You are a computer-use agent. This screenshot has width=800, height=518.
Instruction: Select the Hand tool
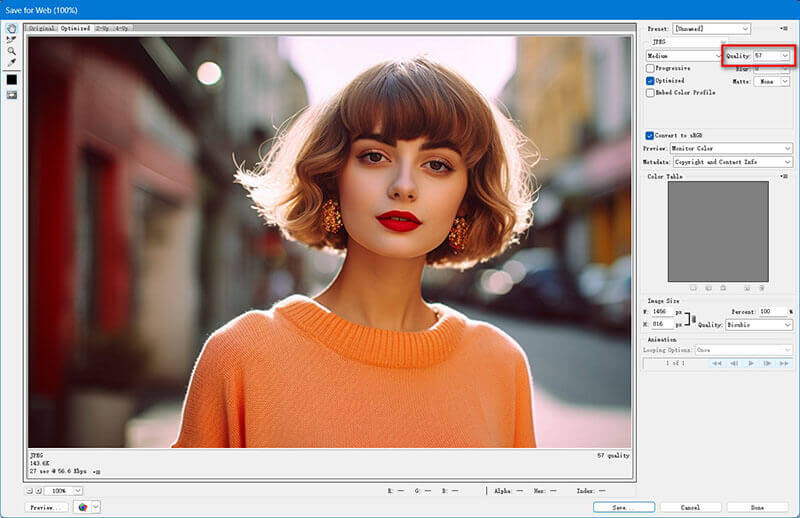[x=12, y=28]
